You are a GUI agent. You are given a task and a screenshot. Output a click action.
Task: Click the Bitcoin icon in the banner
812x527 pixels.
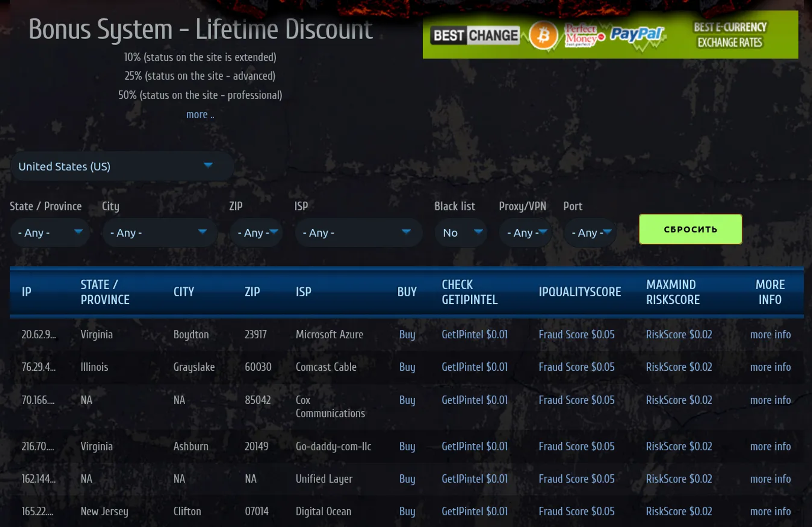click(x=543, y=36)
